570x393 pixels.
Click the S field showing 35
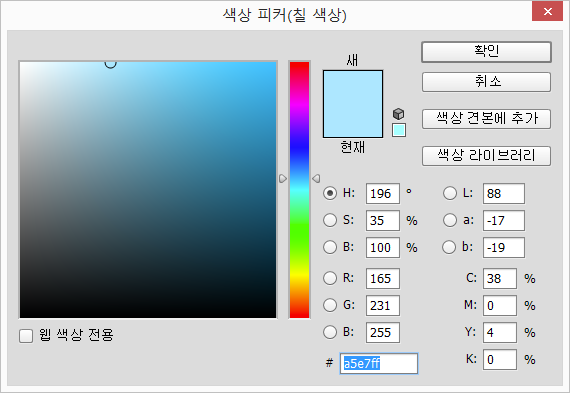pyautogui.click(x=383, y=220)
